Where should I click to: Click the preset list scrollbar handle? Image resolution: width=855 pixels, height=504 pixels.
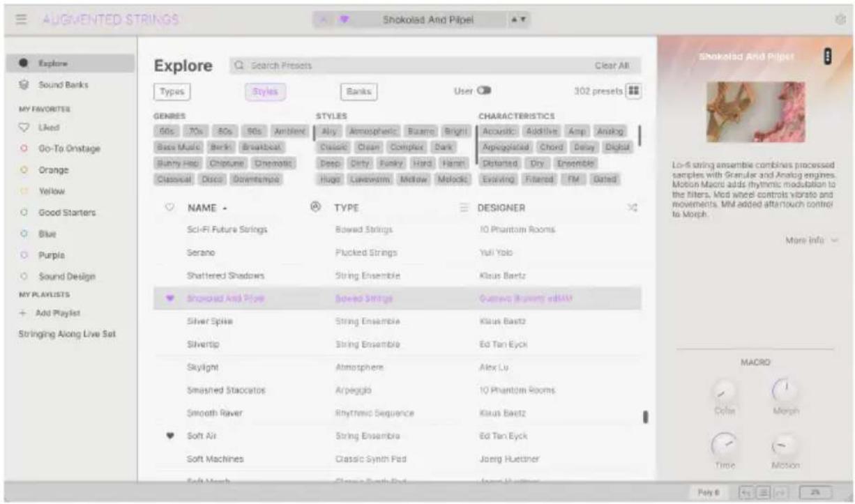[645, 416]
